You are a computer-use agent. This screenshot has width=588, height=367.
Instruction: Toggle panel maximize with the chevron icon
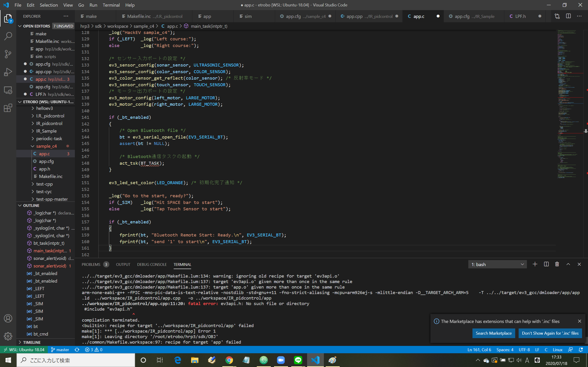tap(568, 264)
